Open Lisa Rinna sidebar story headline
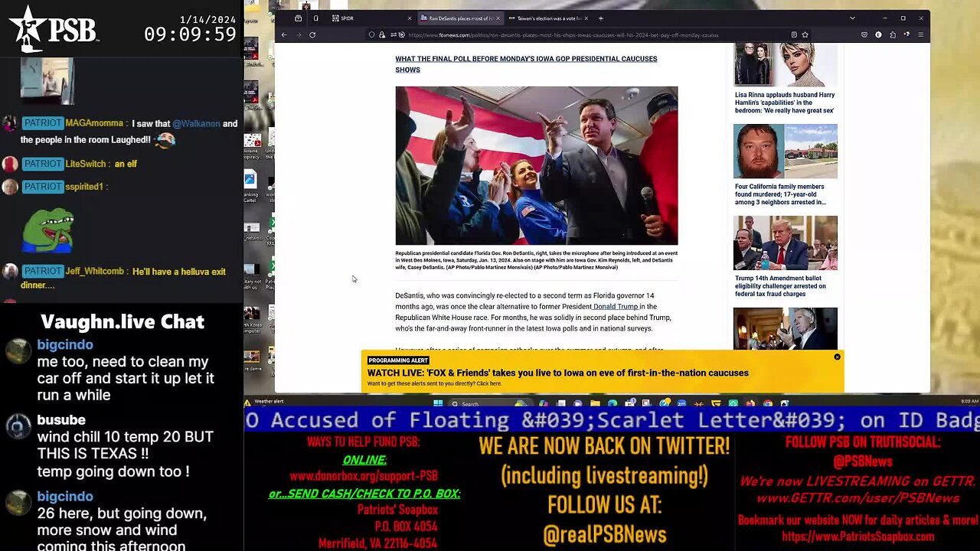 785,103
